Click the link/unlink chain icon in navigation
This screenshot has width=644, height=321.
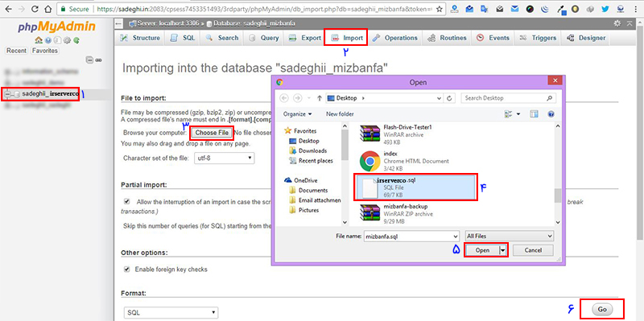[98, 60]
